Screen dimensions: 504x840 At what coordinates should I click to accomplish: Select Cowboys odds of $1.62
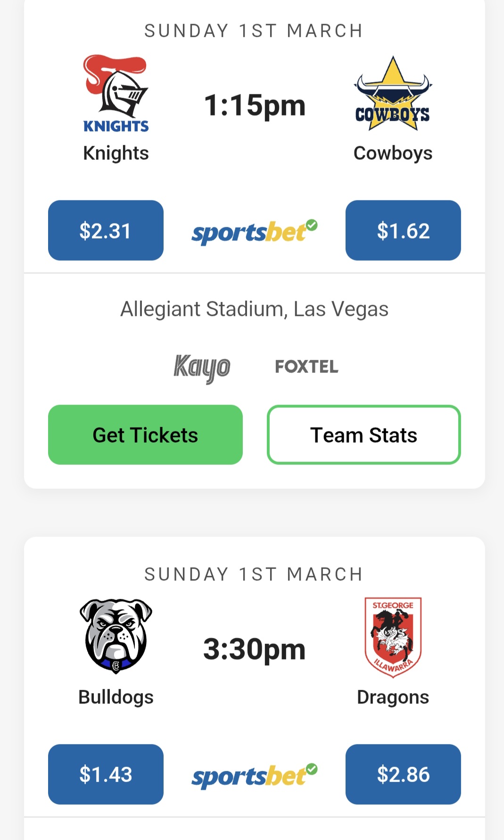point(403,231)
